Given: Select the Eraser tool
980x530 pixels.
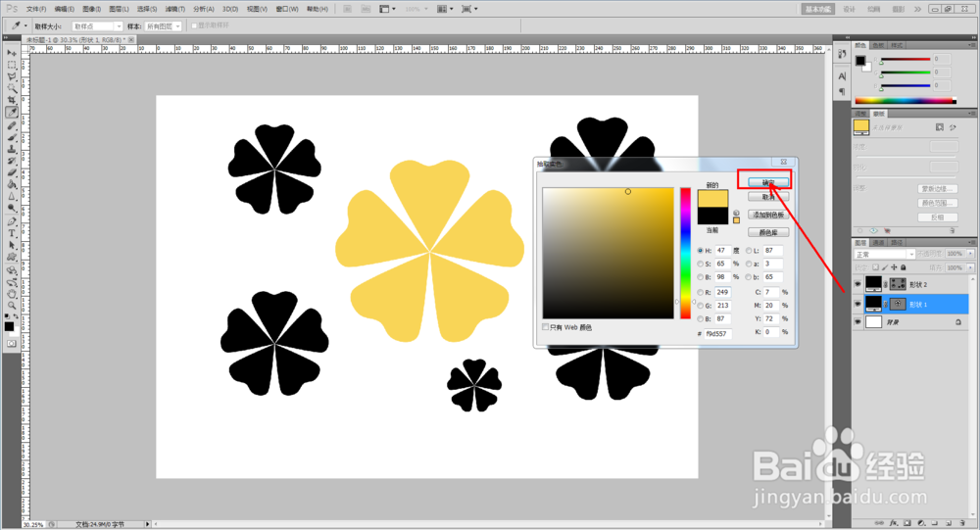Looking at the screenshot, I should tap(11, 173).
